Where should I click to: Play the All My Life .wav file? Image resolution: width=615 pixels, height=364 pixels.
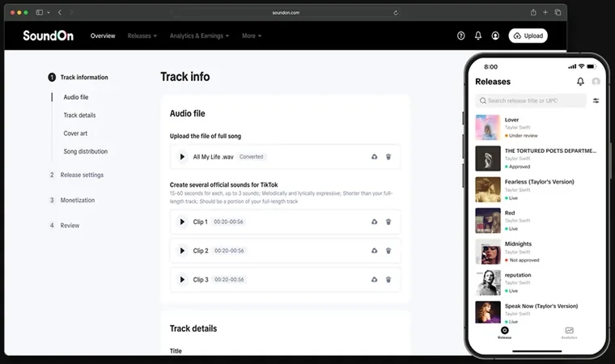182,157
